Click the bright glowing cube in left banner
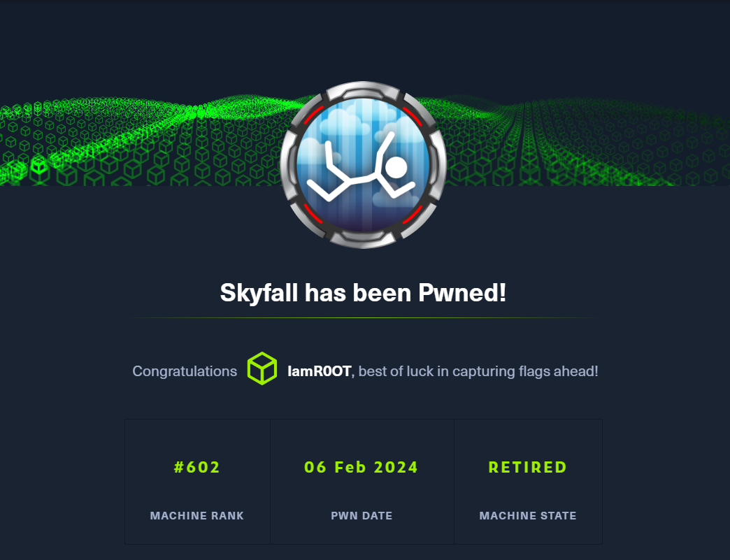 click(38, 165)
